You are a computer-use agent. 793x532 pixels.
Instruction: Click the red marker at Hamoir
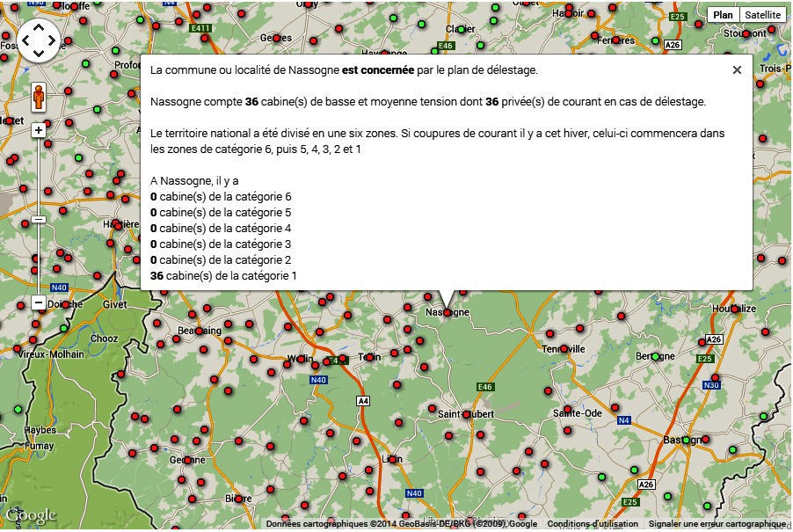(x=569, y=13)
